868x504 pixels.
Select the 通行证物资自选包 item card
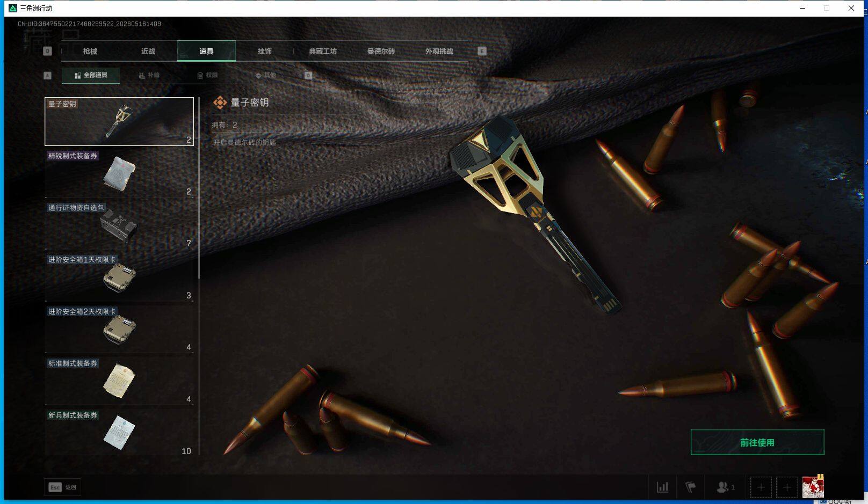[x=119, y=225]
